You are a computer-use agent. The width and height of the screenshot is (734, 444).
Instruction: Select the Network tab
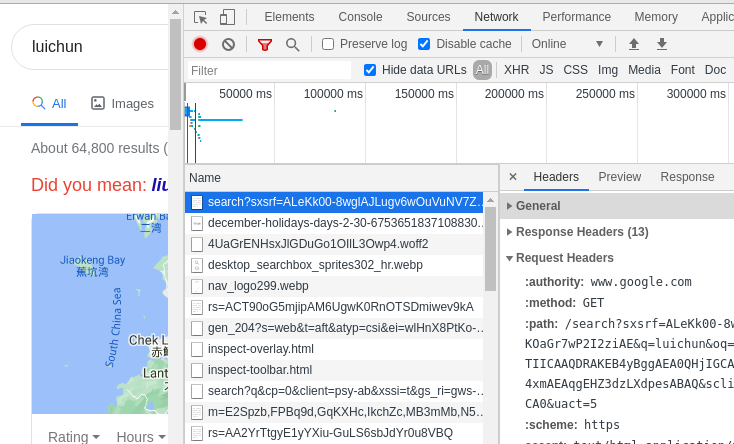click(496, 17)
